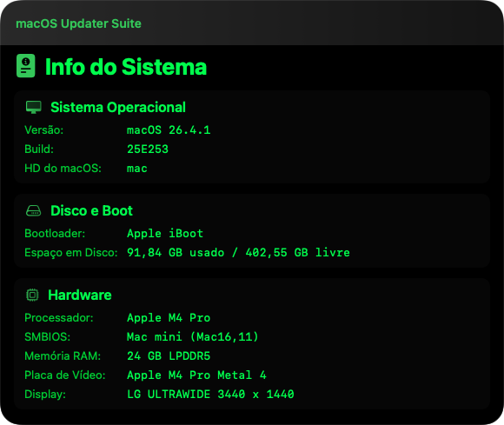The width and height of the screenshot is (504, 425).
Task: Click the HD do macOS label
Action: [x=63, y=169]
